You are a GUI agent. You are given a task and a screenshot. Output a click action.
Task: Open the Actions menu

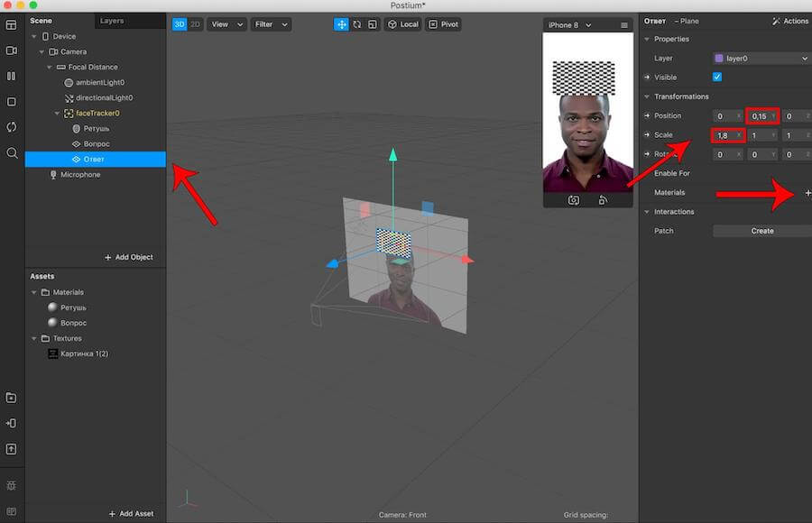coord(789,21)
